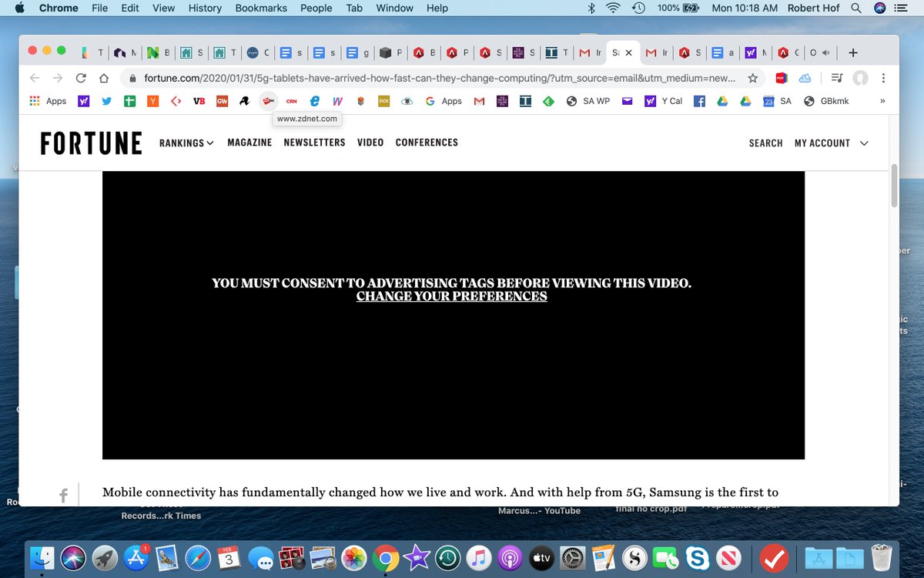The width and height of the screenshot is (924, 578).
Task: Open the Gmail M bookmark icon
Action: (479, 101)
